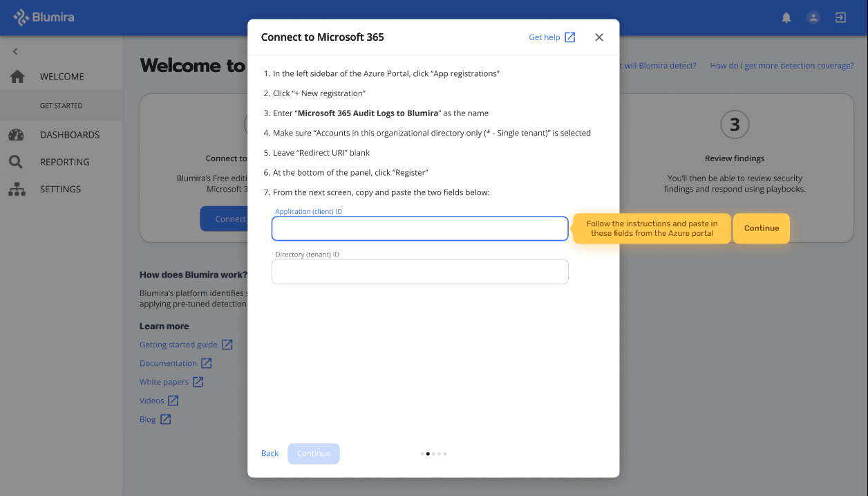Viewport: 868px width, 496px height.
Task: Open the user account profile icon
Action: coord(813,18)
